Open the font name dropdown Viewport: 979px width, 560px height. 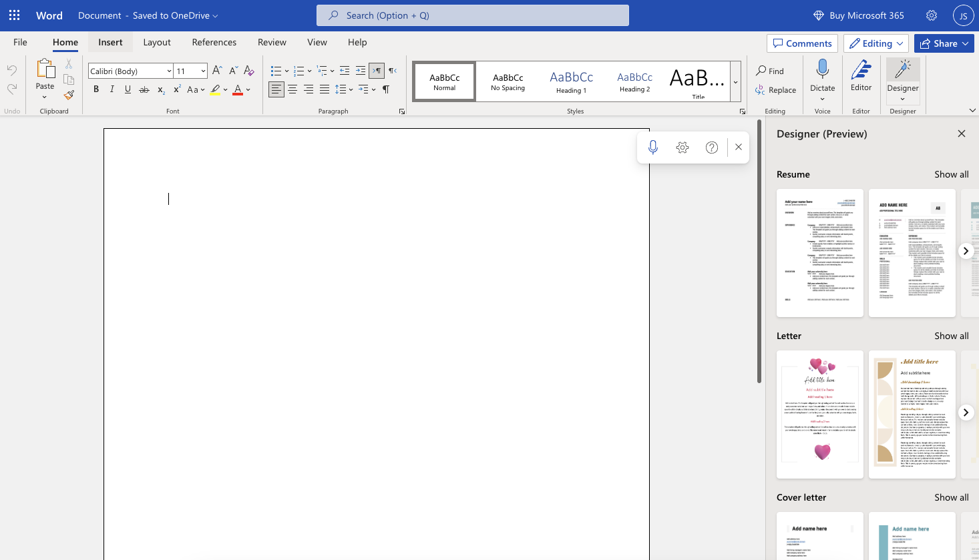(169, 71)
